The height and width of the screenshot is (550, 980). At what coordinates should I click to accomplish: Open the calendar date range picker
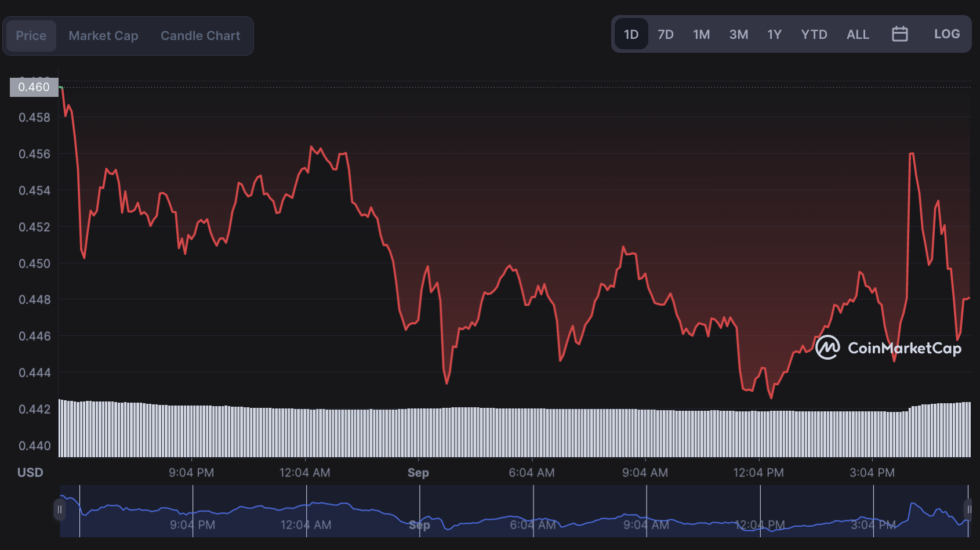tap(899, 34)
